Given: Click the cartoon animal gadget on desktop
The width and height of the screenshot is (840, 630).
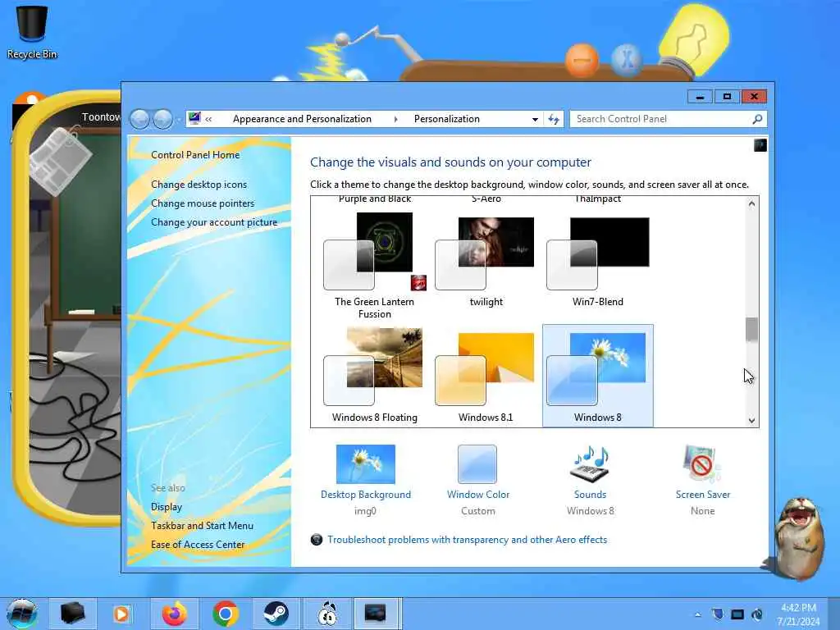Looking at the screenshot, I should pyautogui.click(x=798, y=538).
